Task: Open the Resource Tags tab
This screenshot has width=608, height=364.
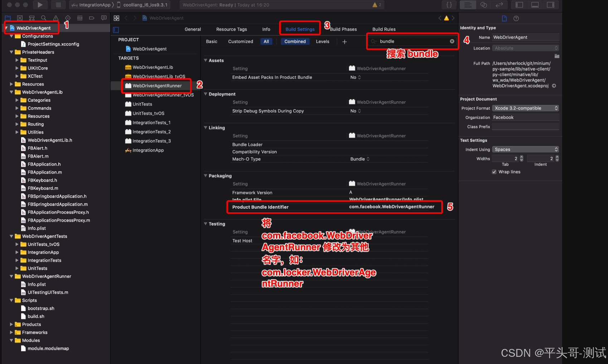Action: point(232,29)
